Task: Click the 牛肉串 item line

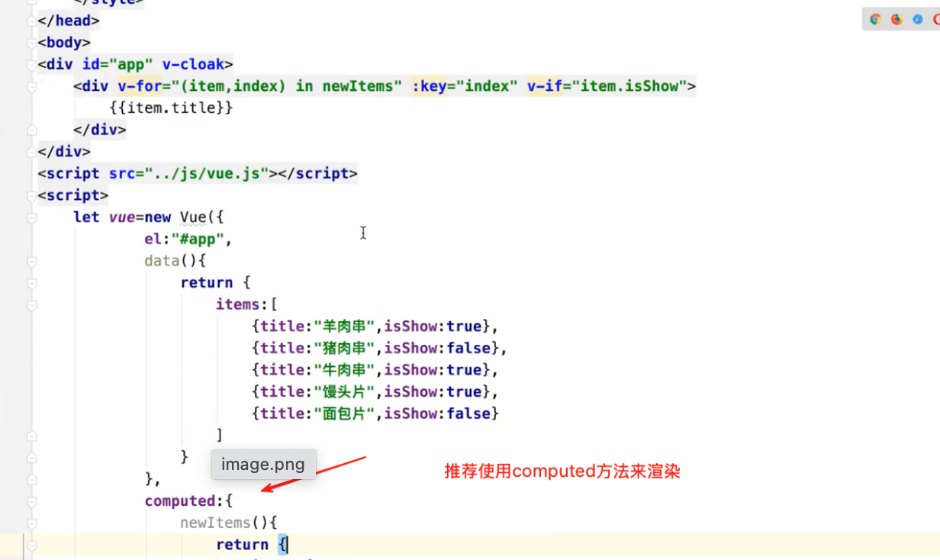Action: [x=375, y=370]
